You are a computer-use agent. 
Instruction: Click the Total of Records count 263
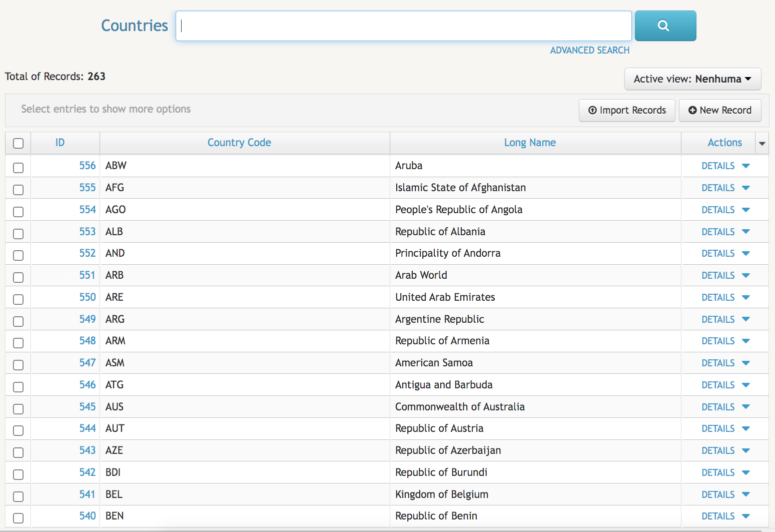point(97,77)
